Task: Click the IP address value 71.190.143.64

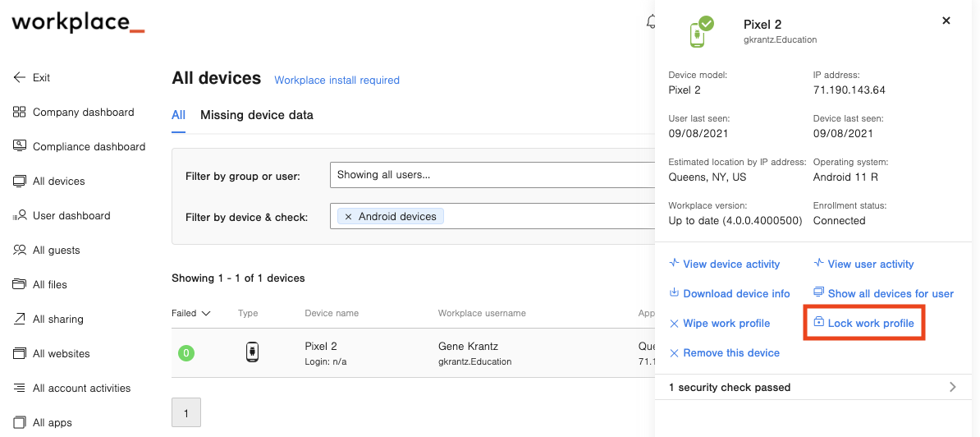Action: coord(849,90)
